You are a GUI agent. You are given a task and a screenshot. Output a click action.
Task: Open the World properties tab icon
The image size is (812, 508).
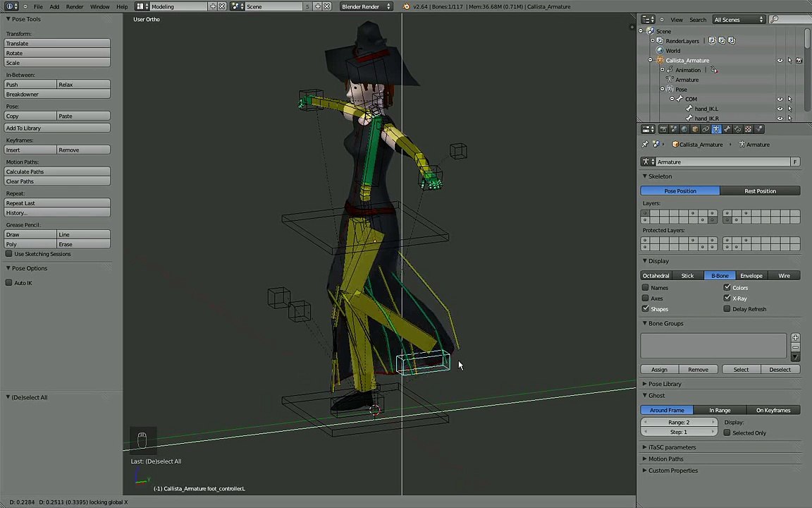684,129
